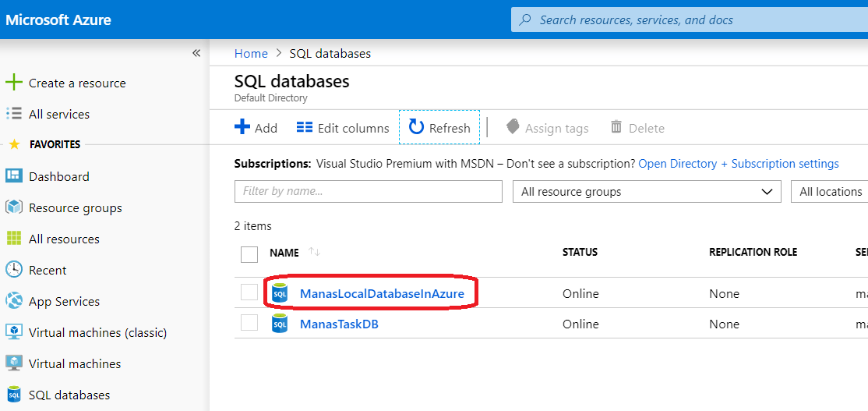The image size is (868, 411).
Task: Click Assign tags label in the toolbar
Action: (557, 129)
